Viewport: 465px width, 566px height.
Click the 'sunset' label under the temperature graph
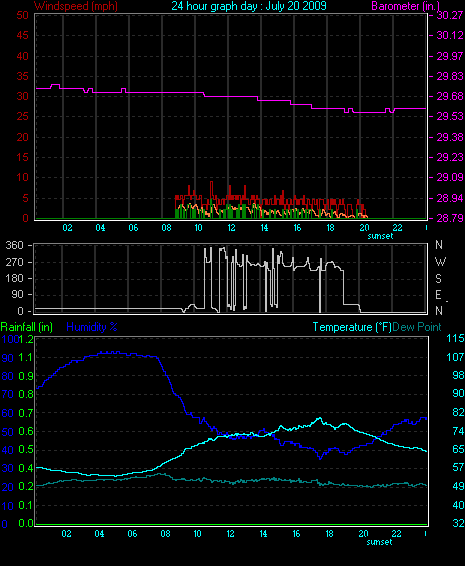tap(379, 542)
